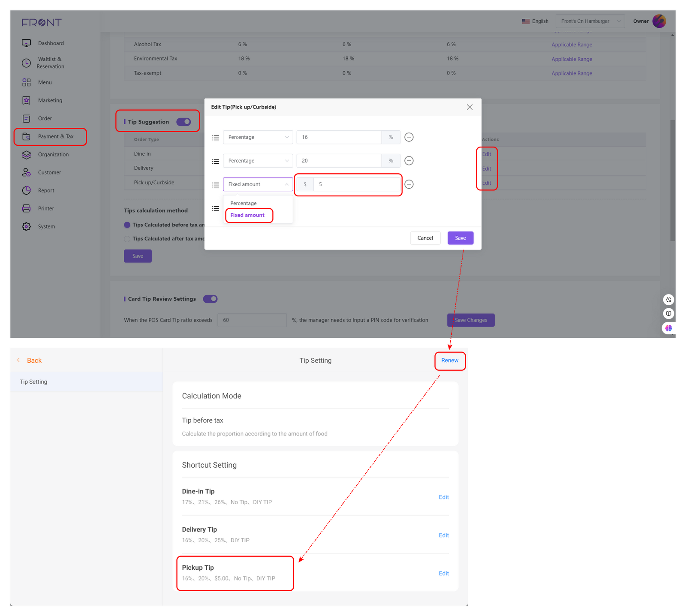Open the Fixed amount type dropdown
This screenshot has width=686, height=616.
click(x=258, y=184)
